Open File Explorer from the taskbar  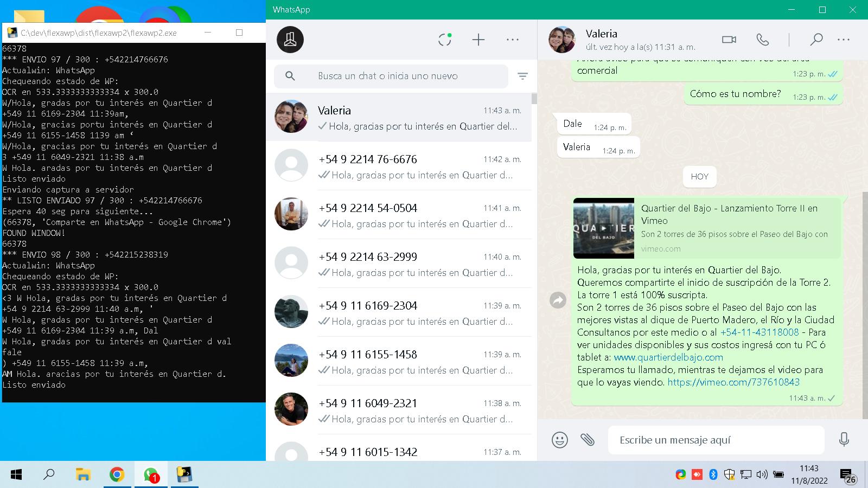tap(82, 475)
